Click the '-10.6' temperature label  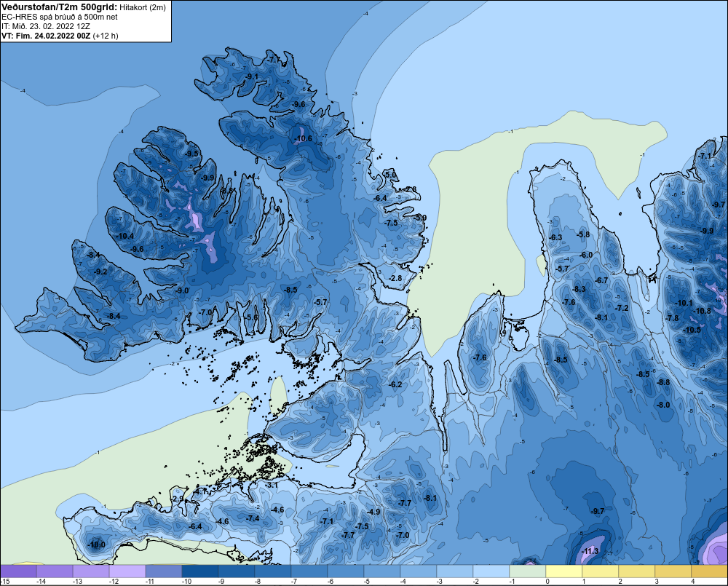[x=303, y=138]
